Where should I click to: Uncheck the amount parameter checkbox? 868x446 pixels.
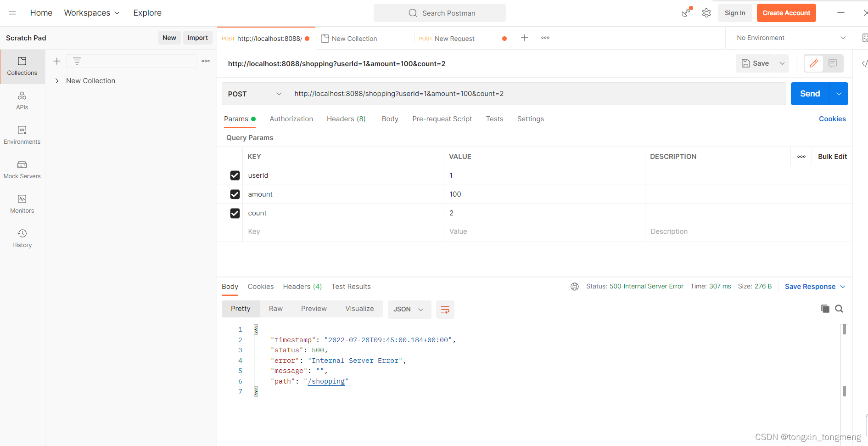point(235,194)
